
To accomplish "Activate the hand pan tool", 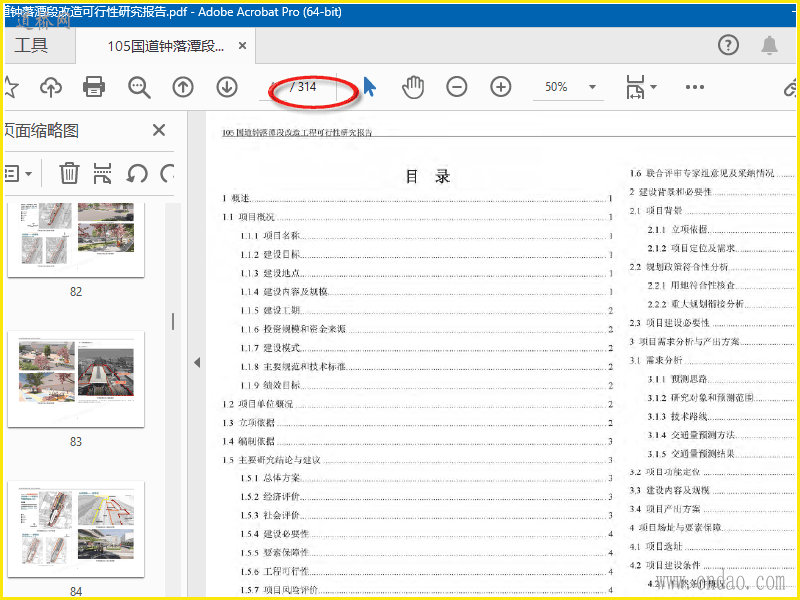I will tap(413, 87).
